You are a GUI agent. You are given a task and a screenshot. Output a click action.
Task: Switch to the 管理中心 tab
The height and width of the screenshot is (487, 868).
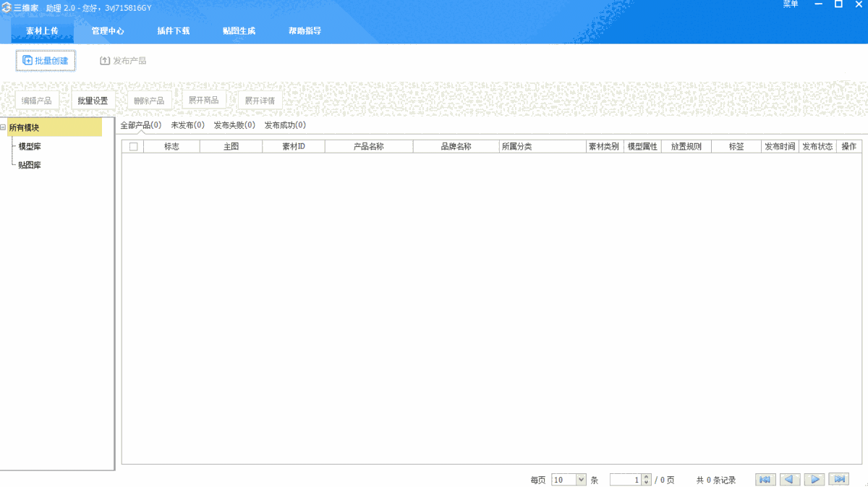[107, 31]
